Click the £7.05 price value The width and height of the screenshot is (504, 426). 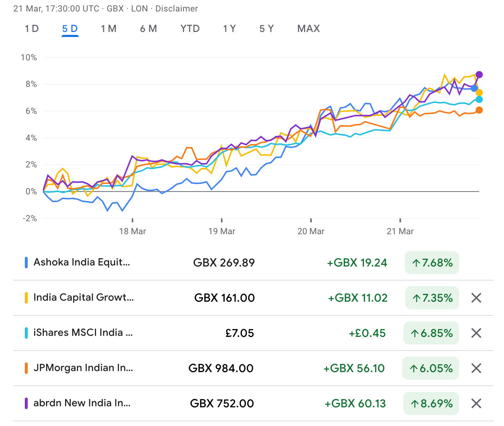click(240, 333)
